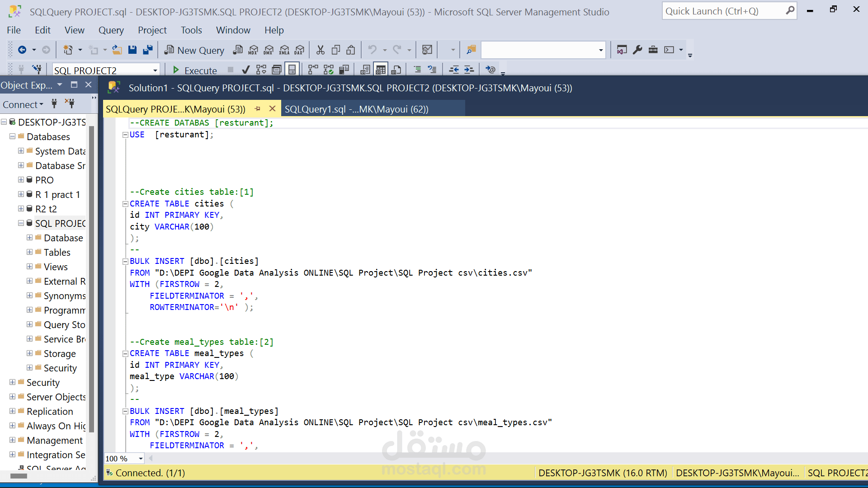
Task: Click the Quick Launch search field
Action: coord(723,11)
